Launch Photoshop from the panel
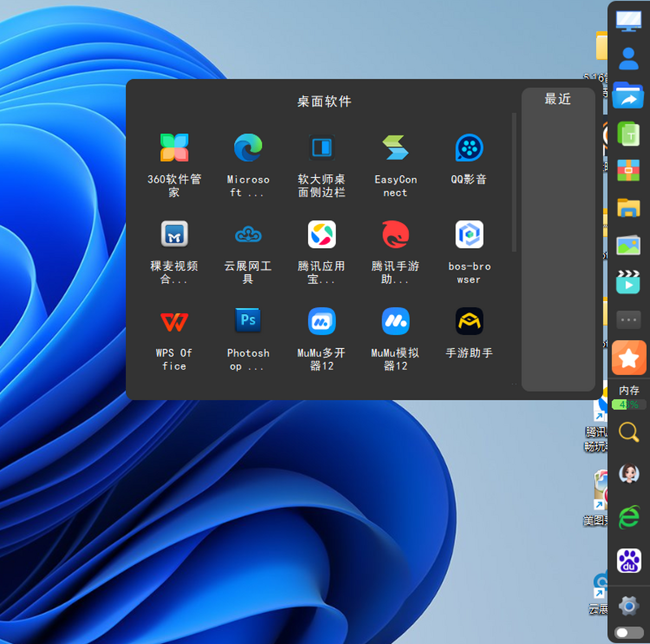Screen dimensions: 650x644 click(x=248, y=321)
